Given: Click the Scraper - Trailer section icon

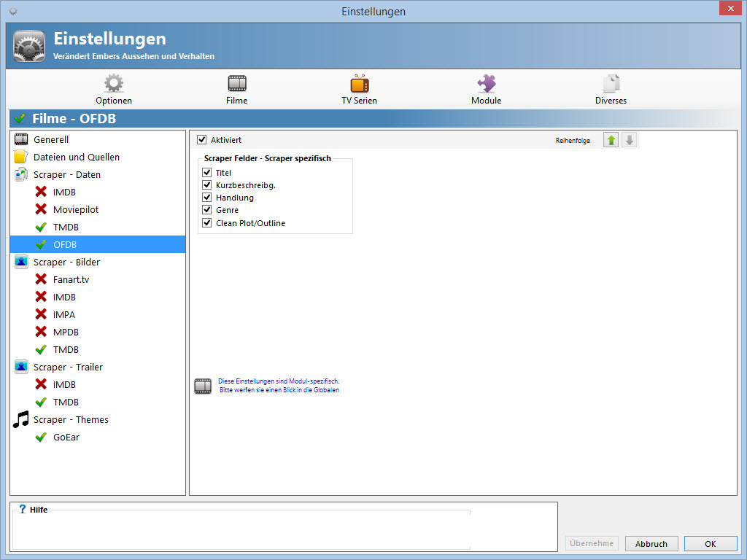Looking at the screenshot, I should point(21,367).
